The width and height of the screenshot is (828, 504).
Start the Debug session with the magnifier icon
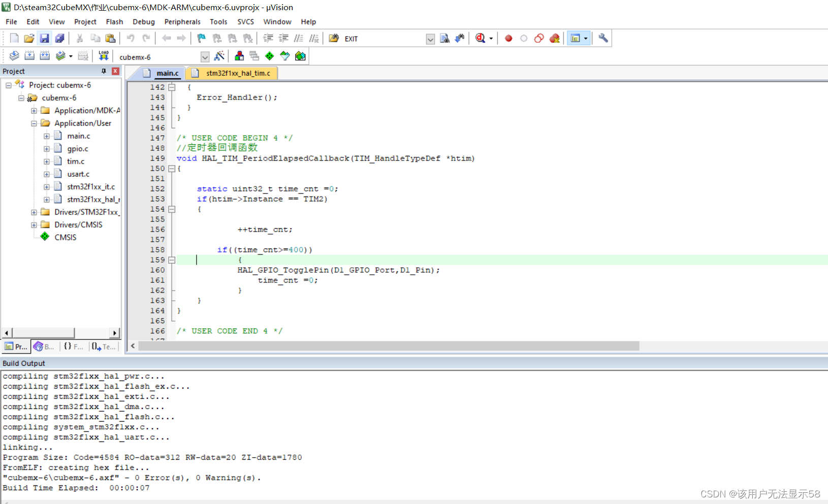pyautogui.click(x=480, y=38)
